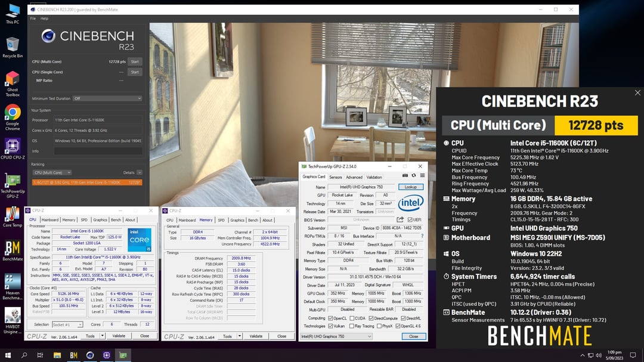
Task: Click Validate in right CPU-Z window
Action: (x=256, y=336)
